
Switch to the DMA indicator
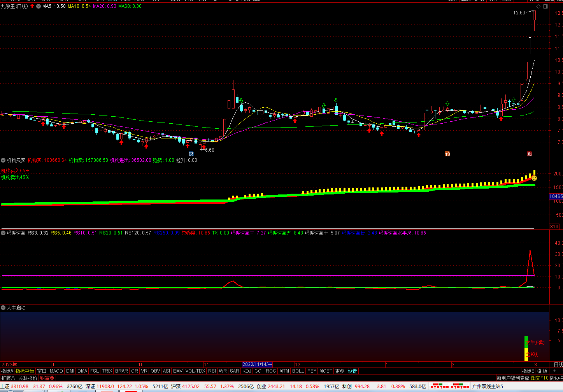(x=82, y=371)
